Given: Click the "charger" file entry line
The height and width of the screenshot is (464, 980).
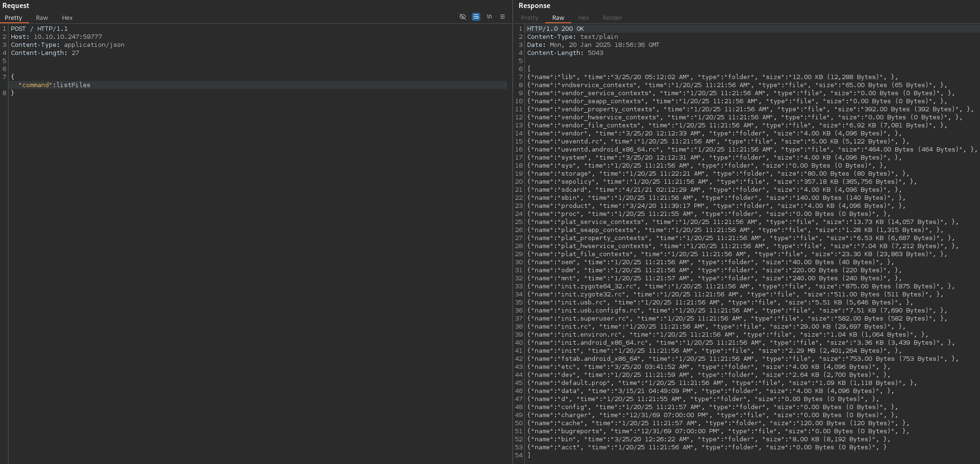Looking at the screenshot, I should pyautogui.click(x=713, y=415).
